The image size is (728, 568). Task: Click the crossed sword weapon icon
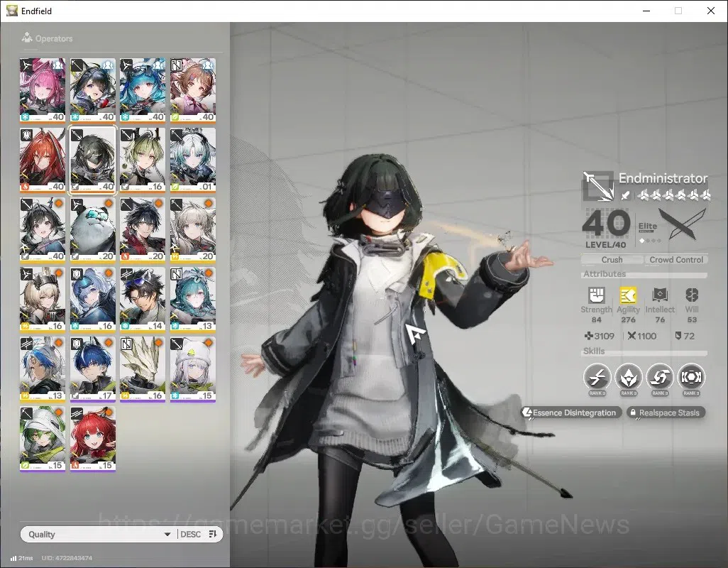pyautogui.click(x=682, y=224)
